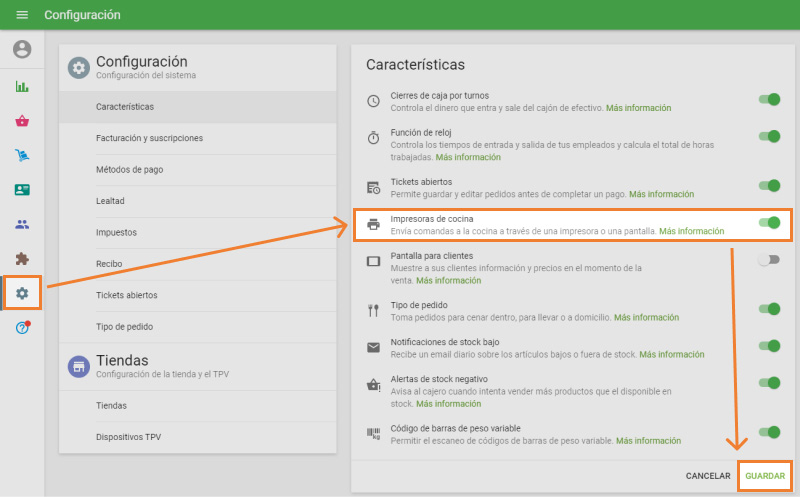The height and width of the screenshot is (497, 800).
Task: Turn off the Impresoras de cocina switch
Action: tap(768, 223)
